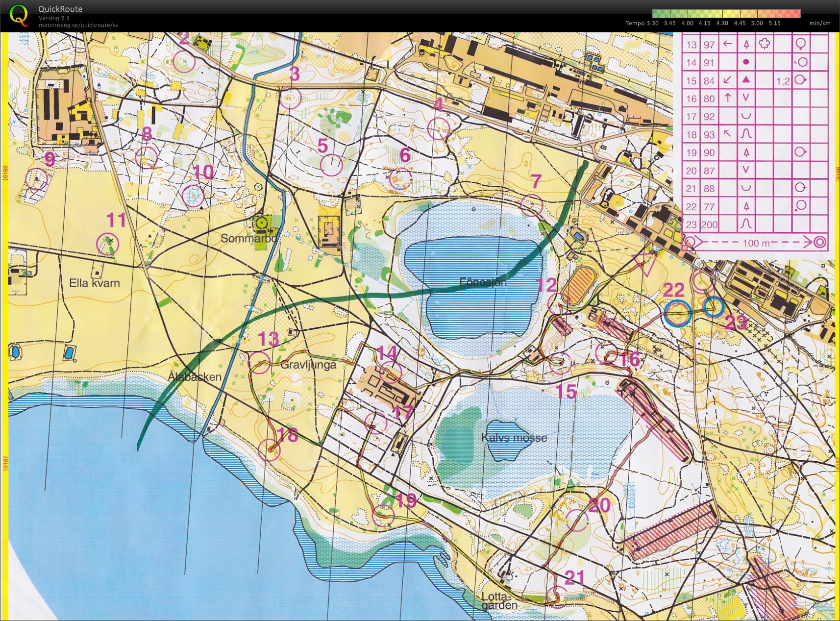Select control number 7 label

536,181
